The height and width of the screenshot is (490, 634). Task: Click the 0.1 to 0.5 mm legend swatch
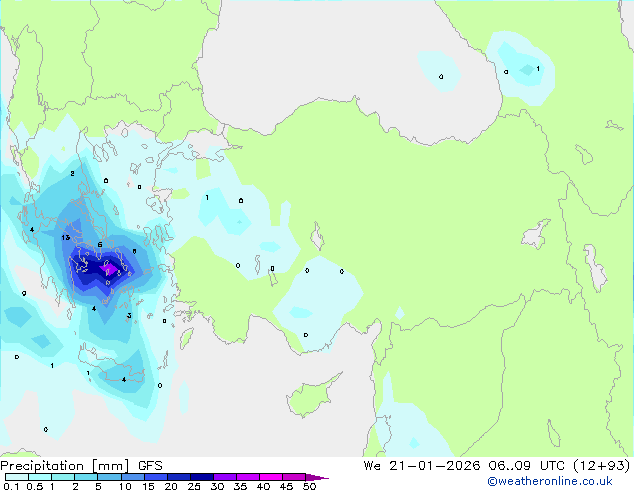point(17,477)
